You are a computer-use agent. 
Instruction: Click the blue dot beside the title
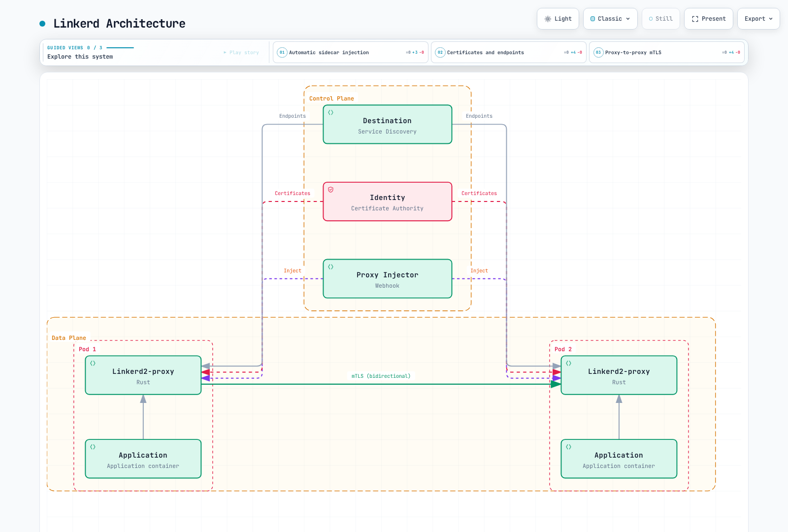click(x=42, y=24)
